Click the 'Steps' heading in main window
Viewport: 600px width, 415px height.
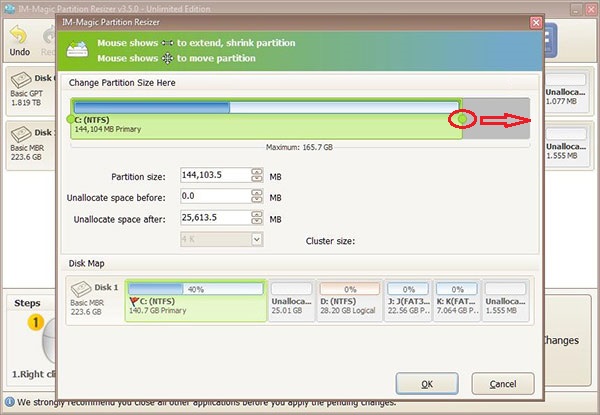click(x=27, y=303)
